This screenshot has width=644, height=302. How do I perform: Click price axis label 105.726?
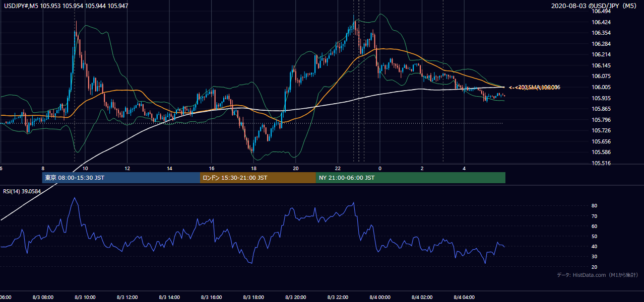click(x=602, y=131)
